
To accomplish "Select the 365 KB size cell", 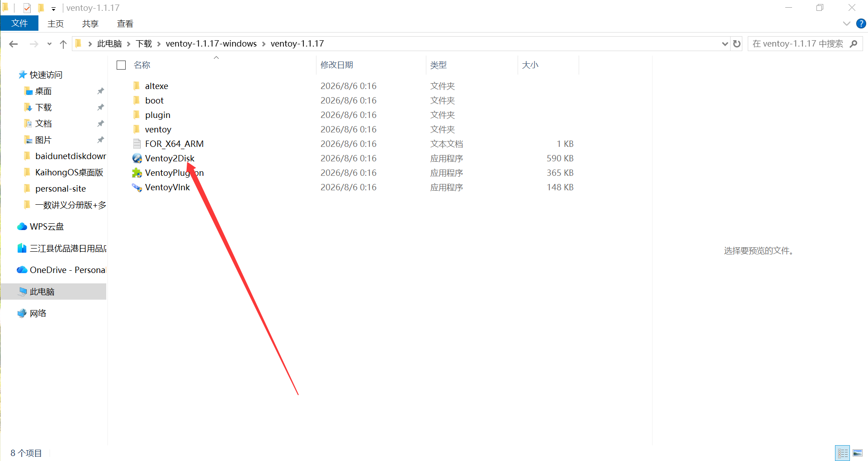I will (560, 173).
